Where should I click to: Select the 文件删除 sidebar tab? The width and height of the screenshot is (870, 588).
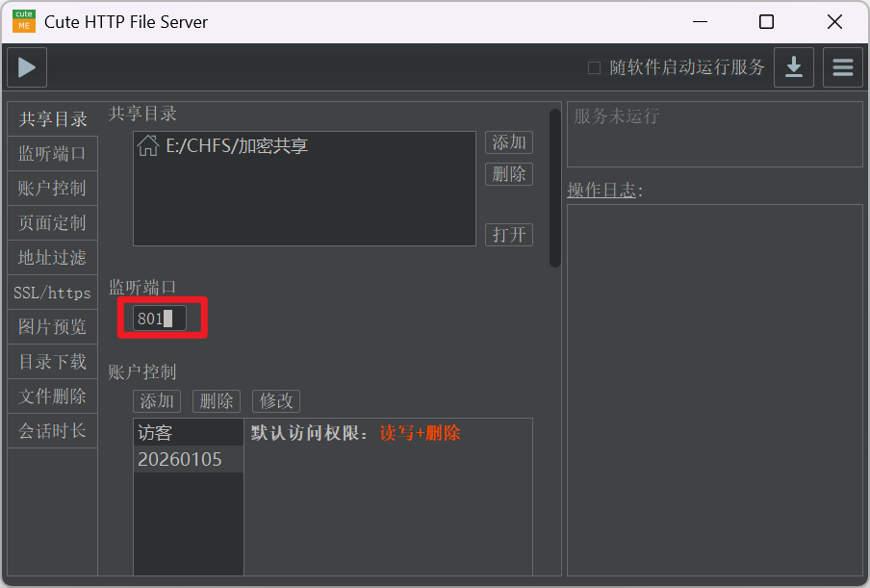click(x=53, y=396)
